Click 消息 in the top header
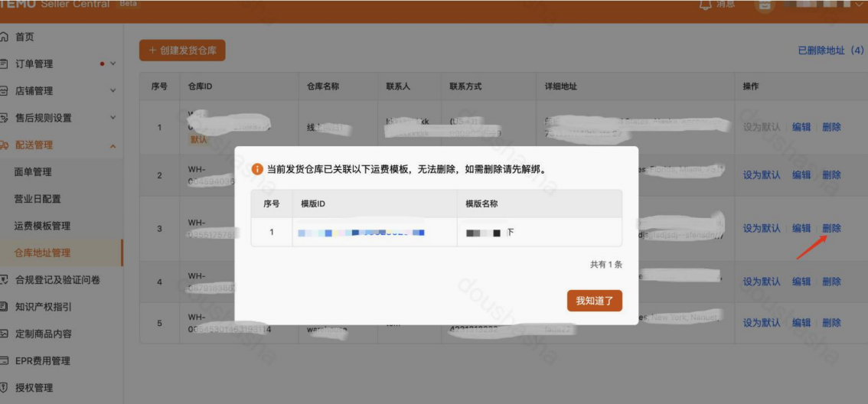The height and width of the screenshot is (404, 868). (x=726, y=5)
